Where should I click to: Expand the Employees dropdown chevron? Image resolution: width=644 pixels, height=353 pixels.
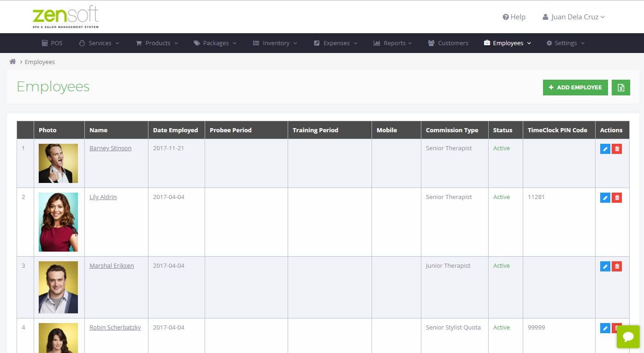(x=529, y=43)
